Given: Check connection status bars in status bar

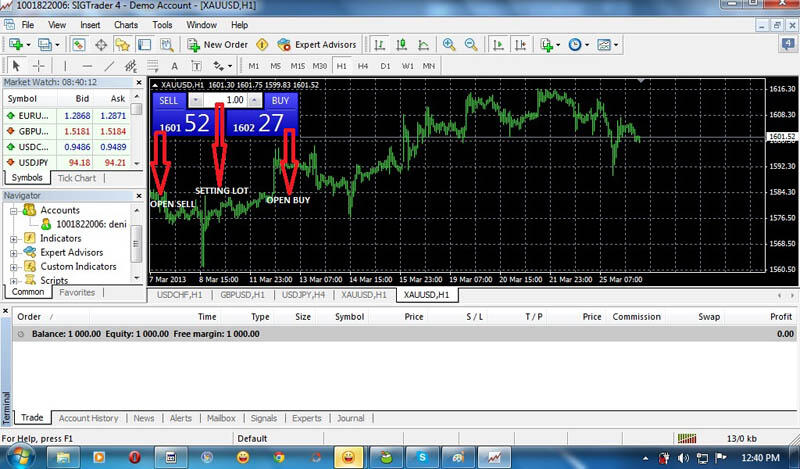Looking at the screenshot, I should 687,438.
